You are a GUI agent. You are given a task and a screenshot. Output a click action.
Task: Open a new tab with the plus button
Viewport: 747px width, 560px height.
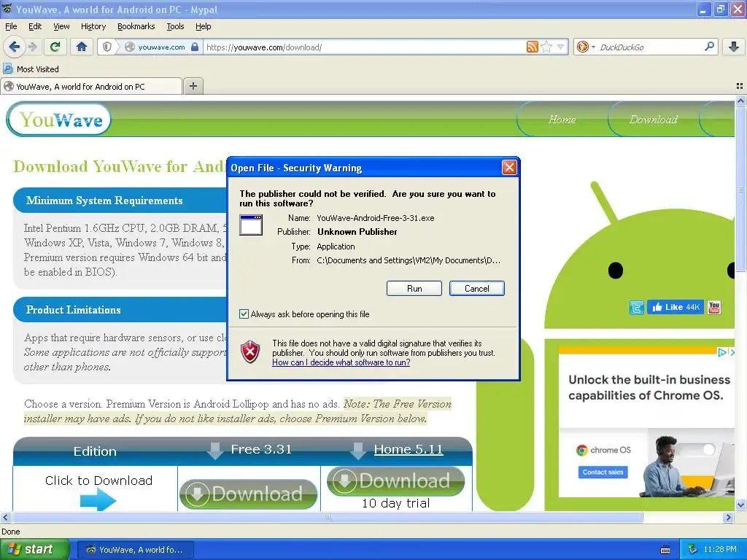pos(193,86)
